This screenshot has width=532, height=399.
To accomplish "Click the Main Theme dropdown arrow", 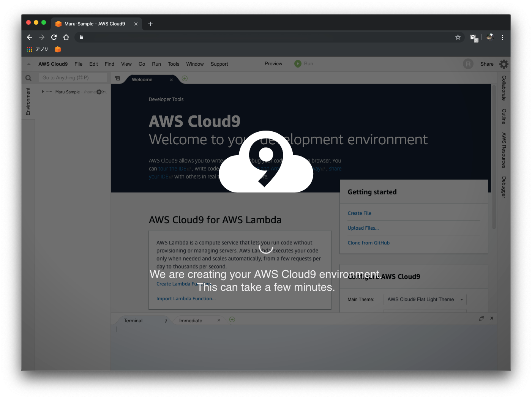I will click(x=462, y=300).
